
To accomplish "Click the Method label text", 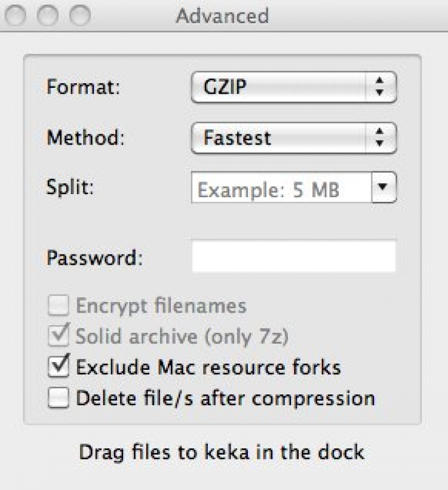I will (x=85, y=138).
